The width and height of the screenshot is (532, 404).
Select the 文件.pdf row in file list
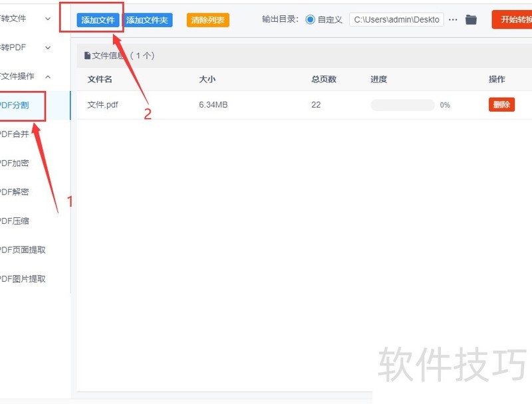pos(199,105)
